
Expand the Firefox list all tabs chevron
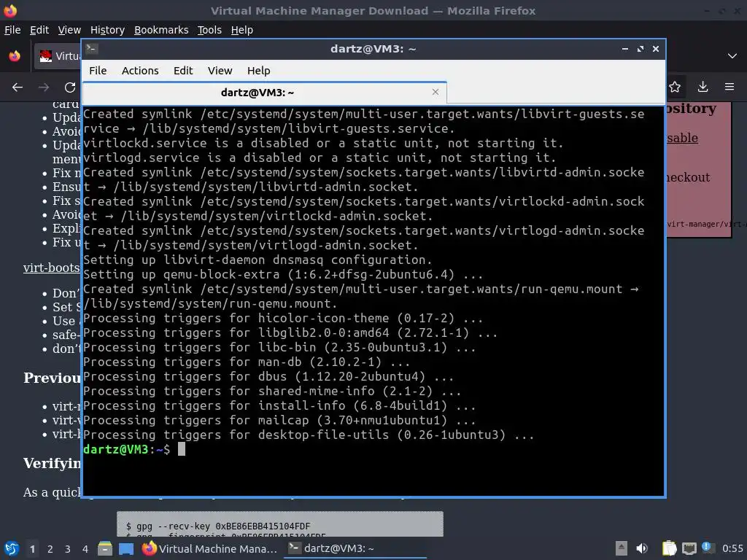[732, 56]
